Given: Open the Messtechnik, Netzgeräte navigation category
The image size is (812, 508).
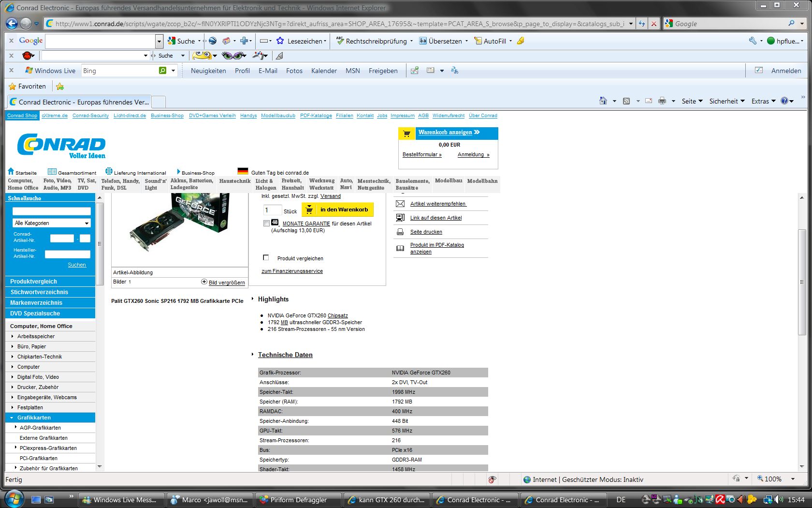Looking at the screenshot, I should click(374, 184).
